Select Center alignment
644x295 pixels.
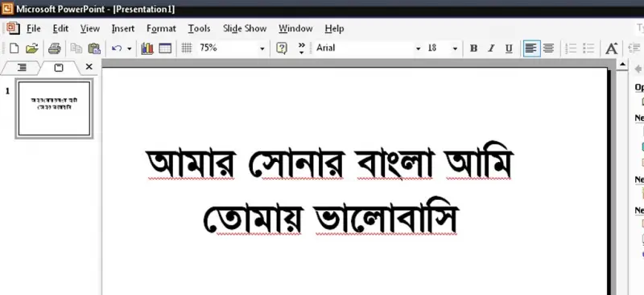point(548,48)
